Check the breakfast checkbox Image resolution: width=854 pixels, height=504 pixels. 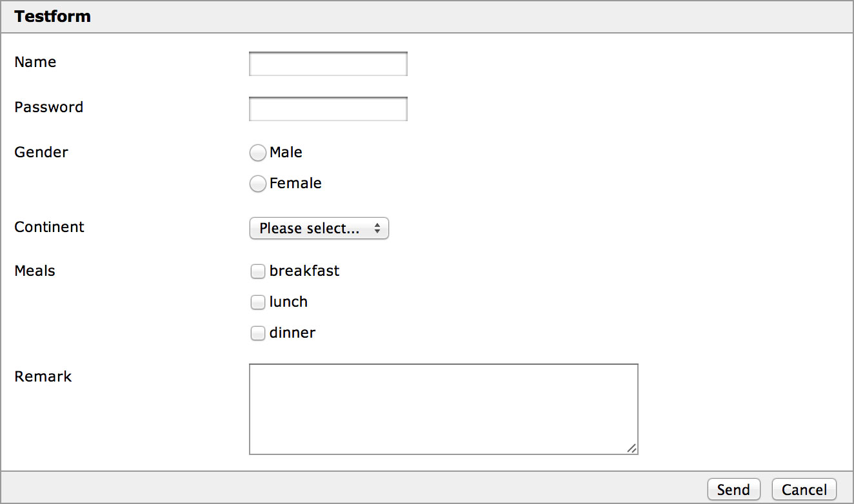[257, 271]
